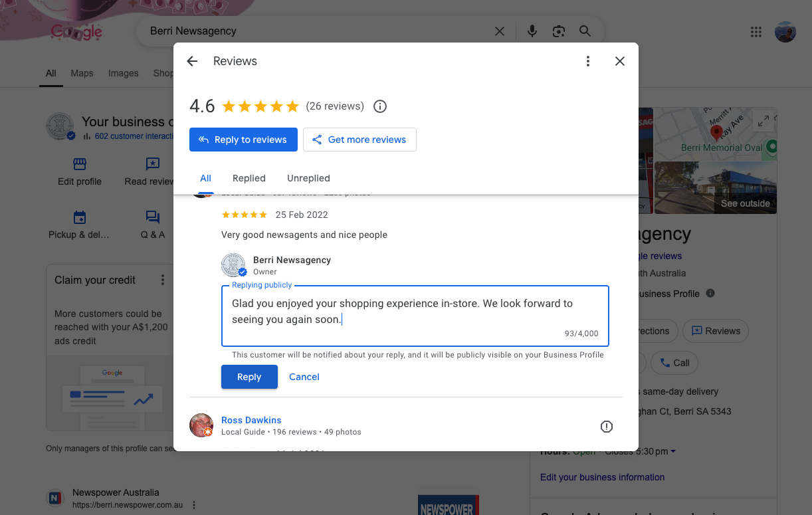This screenshot has width=812, height=515.
Task: Click the rating info icon beside 26 reviews
Action: (x=380, y=106)
